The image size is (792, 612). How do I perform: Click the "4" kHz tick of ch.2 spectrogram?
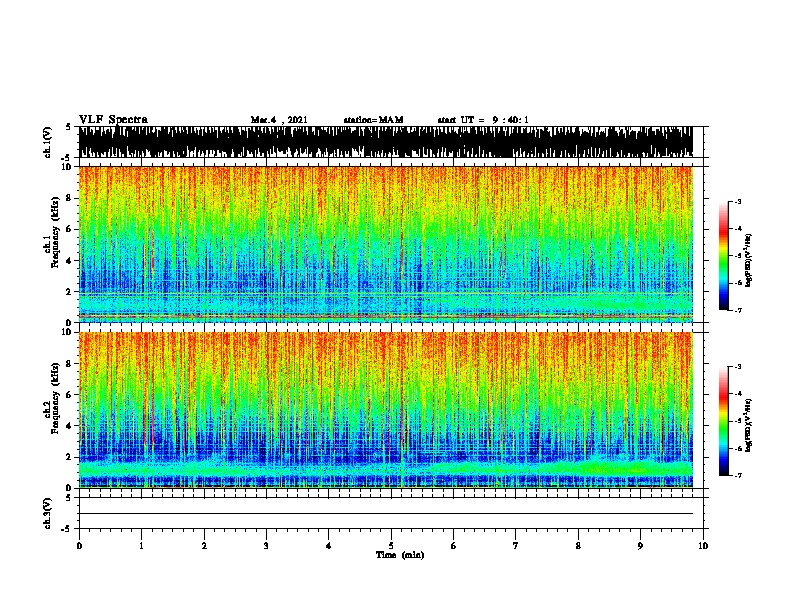[x=71, y=426]
